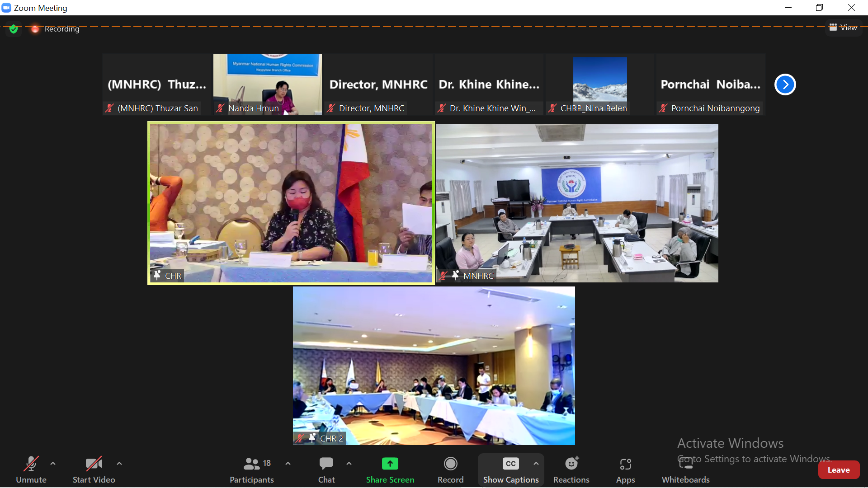This screenshot has height=488, width=868.
Task: Click the MNHRC conference room video
Action: click(x=577, y=203)
